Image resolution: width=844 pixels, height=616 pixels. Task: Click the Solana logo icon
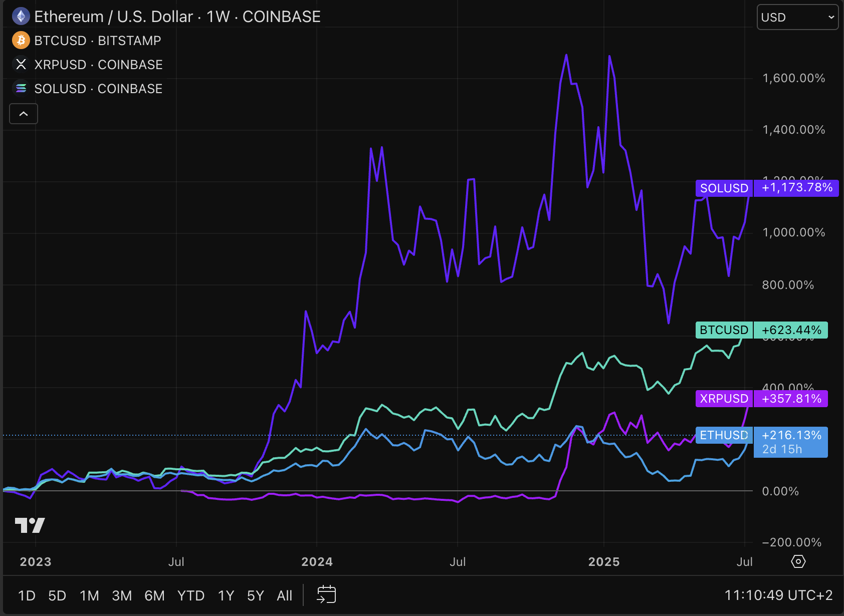[21, 89]
